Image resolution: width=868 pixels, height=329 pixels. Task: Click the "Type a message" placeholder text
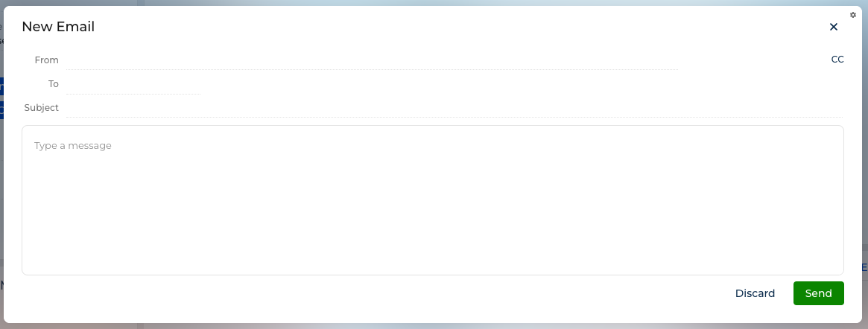tap(72, 145)
